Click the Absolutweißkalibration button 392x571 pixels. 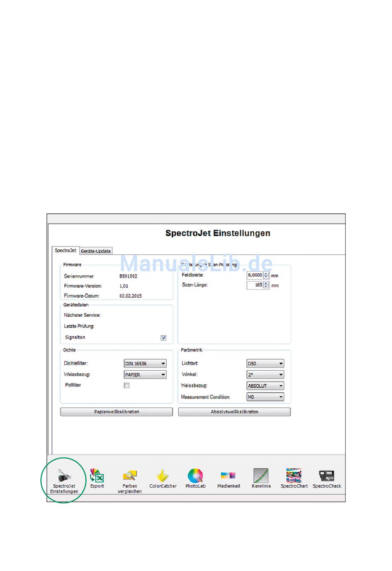point(234,412)
